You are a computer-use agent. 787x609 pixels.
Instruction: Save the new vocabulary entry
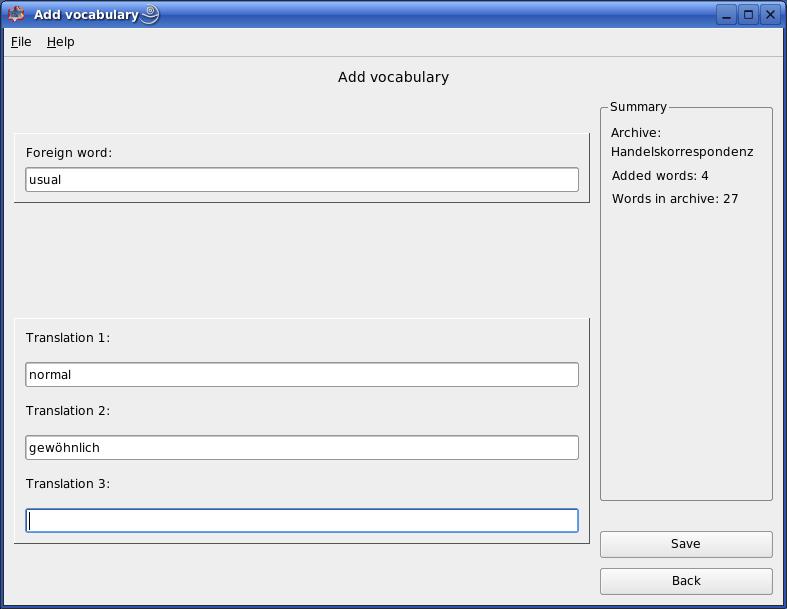tap(686, 544)
